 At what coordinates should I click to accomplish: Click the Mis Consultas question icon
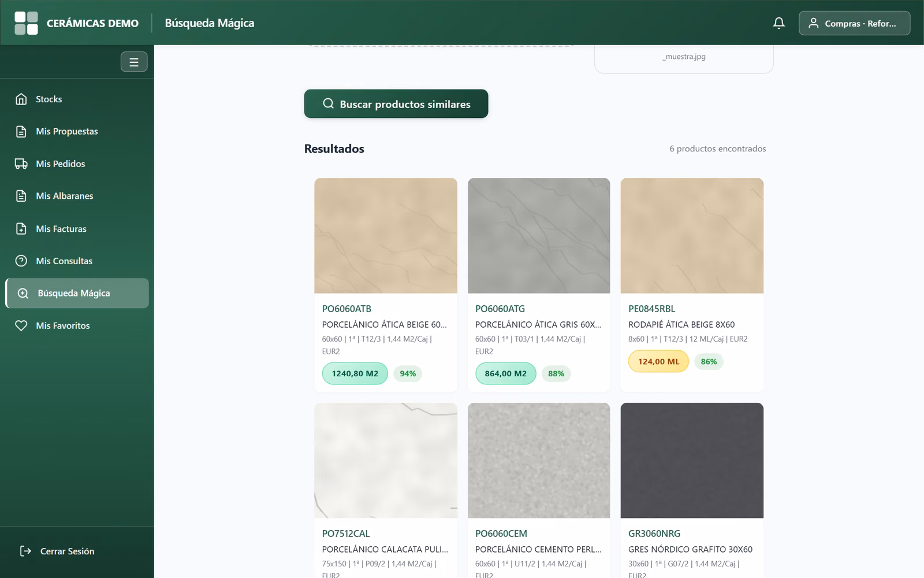coord(21,261)
